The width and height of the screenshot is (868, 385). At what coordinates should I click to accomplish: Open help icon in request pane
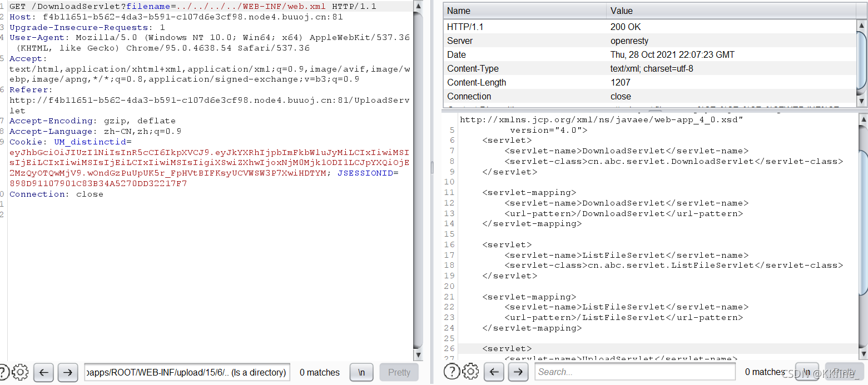point(4,372)
